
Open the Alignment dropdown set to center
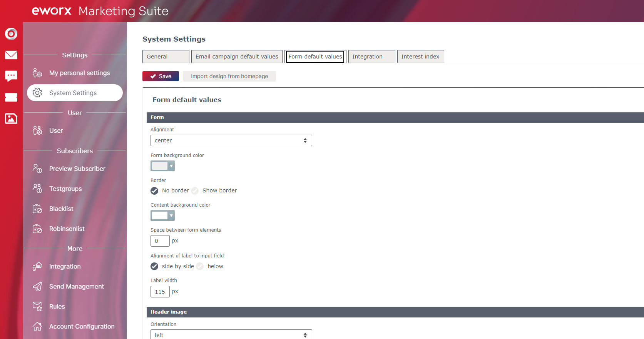coord(231,140)
